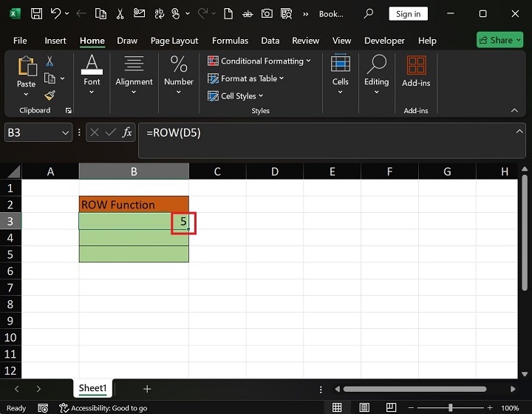This screenshot has width=532, height=414.
Task: Adjust the zoom slider in status bar
Action: coord(449,407)
